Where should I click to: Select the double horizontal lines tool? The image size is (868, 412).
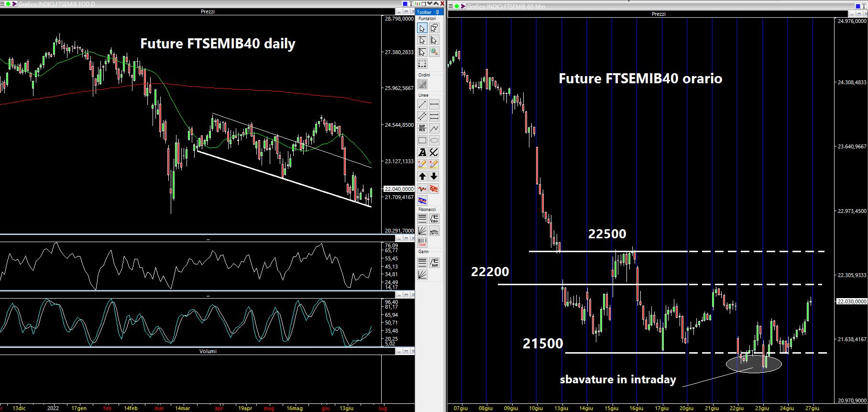[434, 116]
